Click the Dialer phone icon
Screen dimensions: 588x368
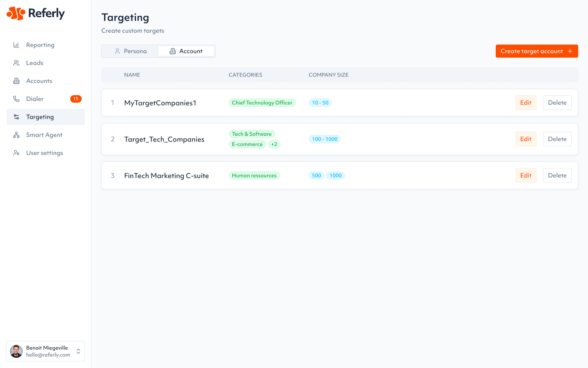click(16, 99)
